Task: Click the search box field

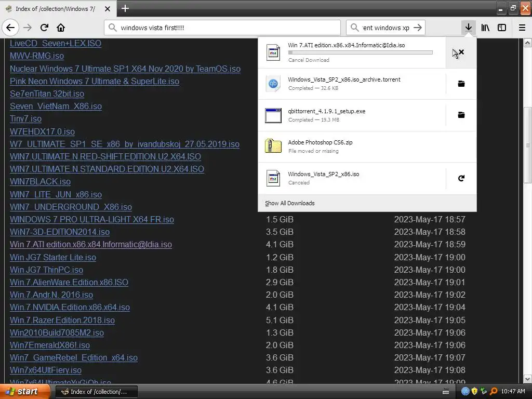Action: tap(385, 28)
